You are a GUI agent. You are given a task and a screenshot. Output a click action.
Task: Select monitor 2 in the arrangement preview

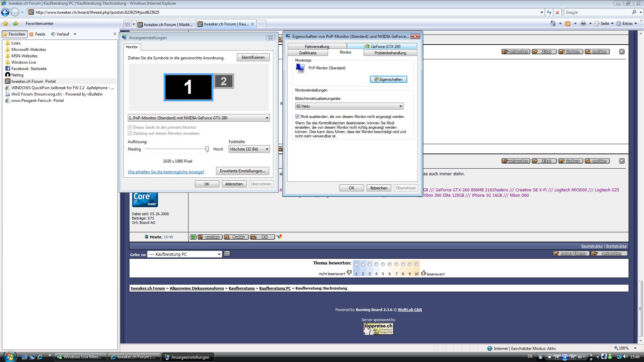tap(224, 81)
